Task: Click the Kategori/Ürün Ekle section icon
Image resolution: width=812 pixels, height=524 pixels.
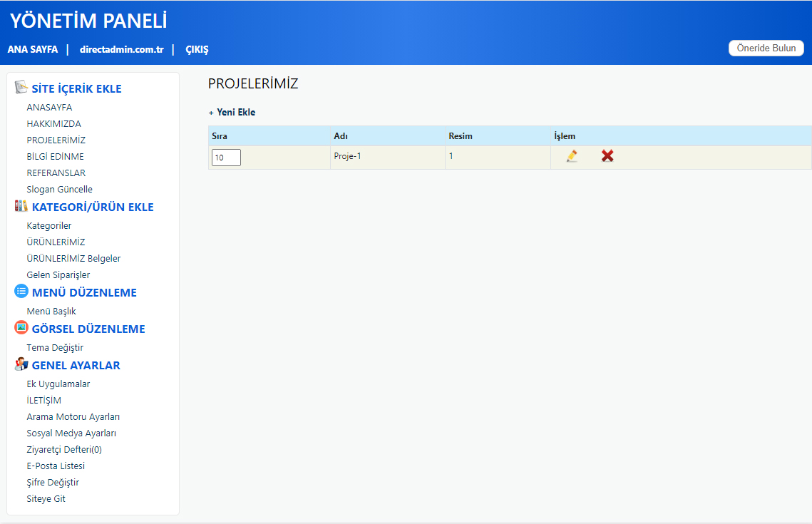Action: pos(21,207)
